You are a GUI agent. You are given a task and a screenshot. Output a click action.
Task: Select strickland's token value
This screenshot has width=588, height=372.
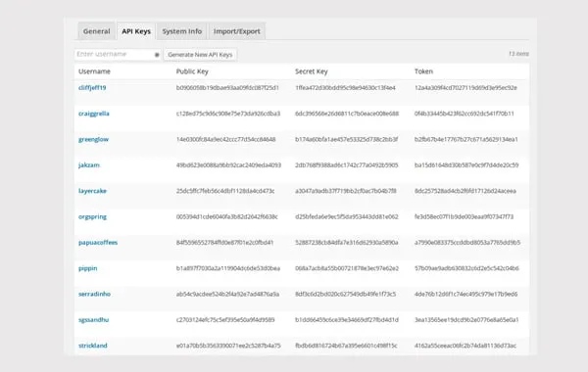pos(465,346)
